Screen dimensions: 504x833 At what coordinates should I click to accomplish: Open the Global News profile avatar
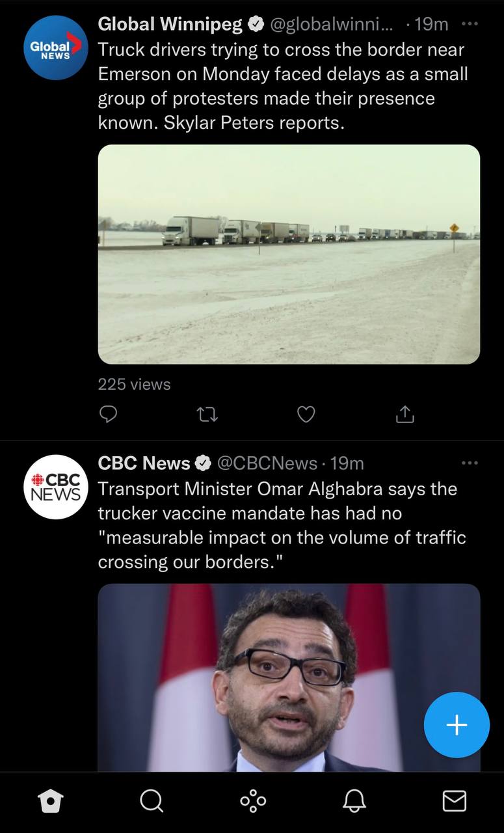coord(56,48)
